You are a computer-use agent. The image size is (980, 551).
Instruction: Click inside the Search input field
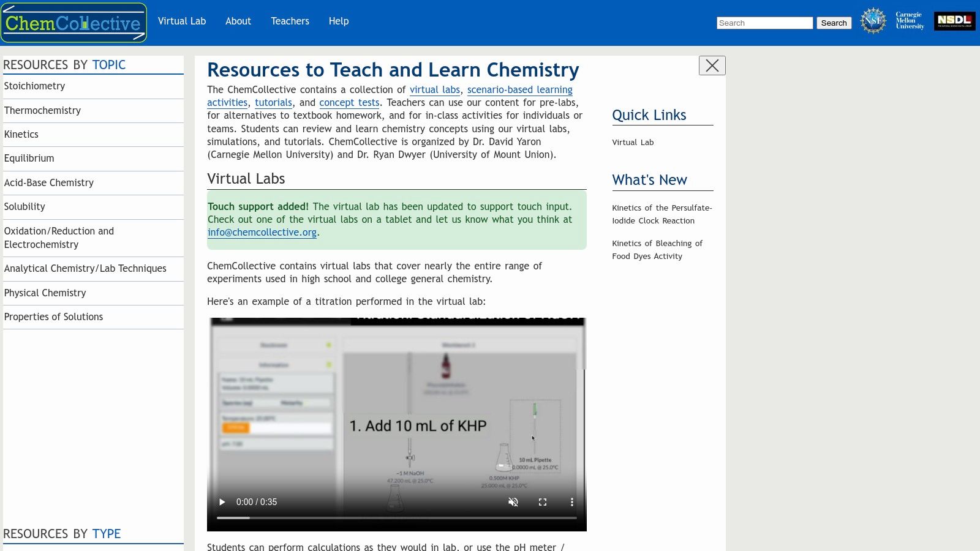coord(764,23)
